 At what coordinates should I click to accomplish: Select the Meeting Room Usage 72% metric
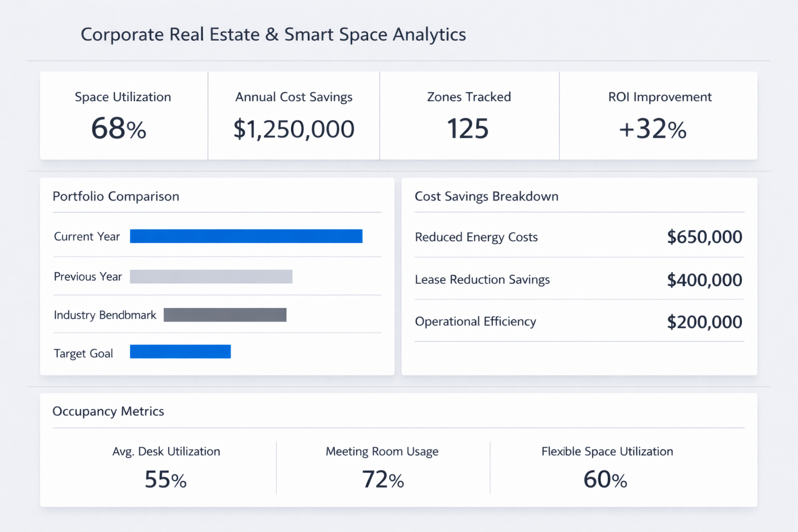point(382,468)
